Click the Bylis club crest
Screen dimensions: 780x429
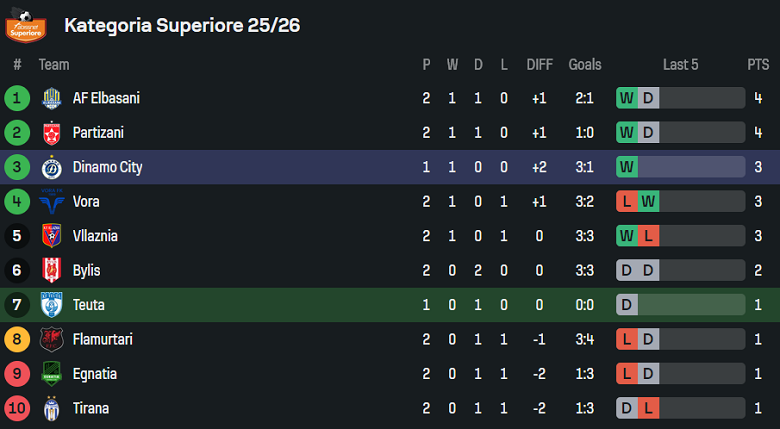coord(51,270)
